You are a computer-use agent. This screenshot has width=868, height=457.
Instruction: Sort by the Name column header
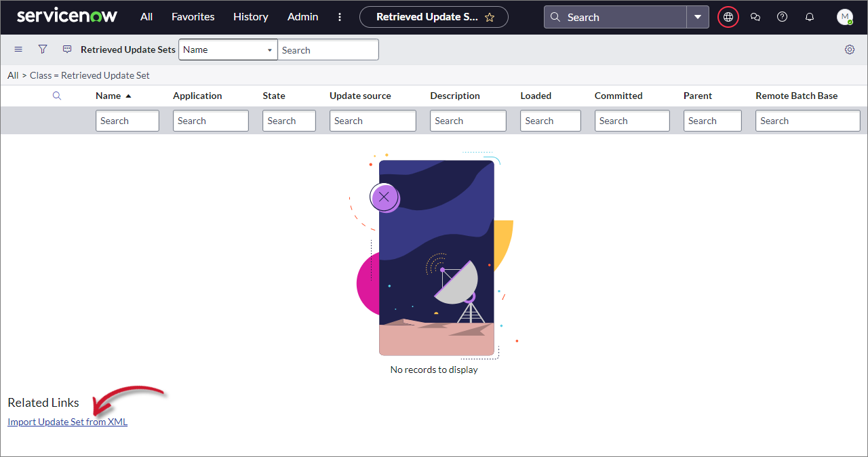pyautogui.click(x=108, y=96)
